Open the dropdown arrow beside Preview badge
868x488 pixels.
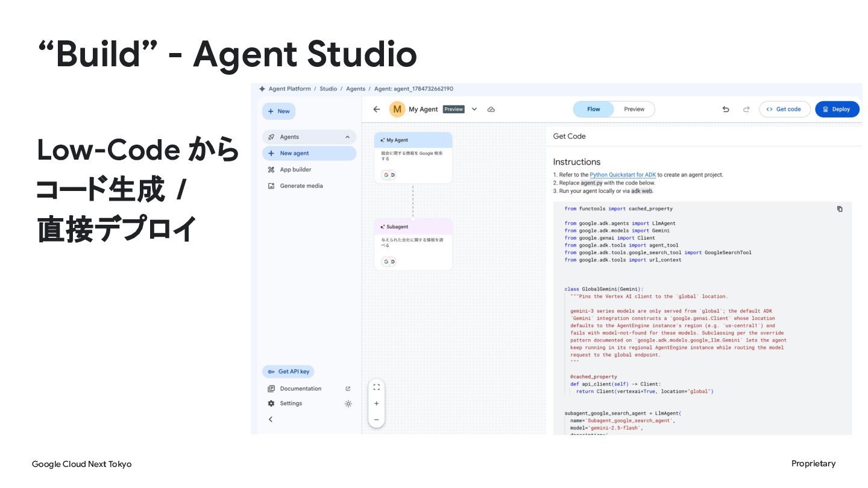[474, 110]
